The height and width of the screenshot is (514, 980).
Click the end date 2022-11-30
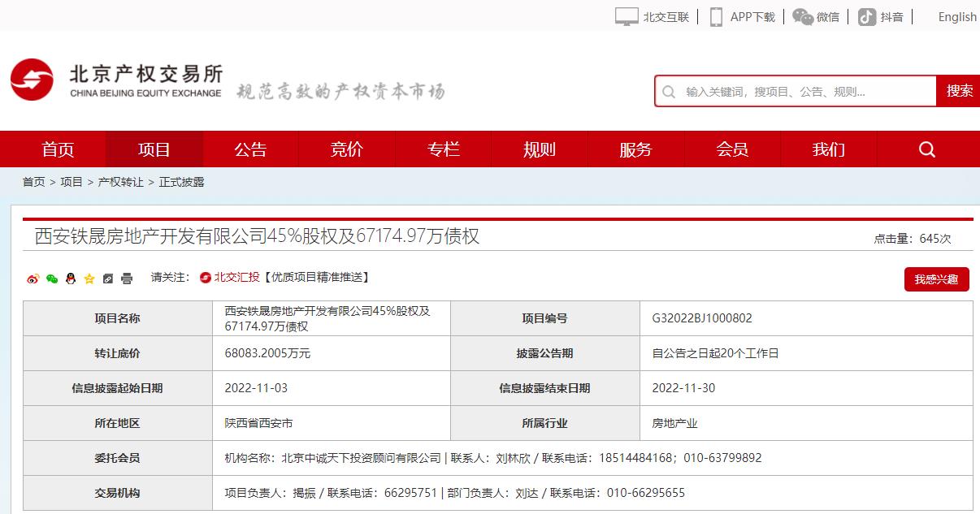pyautogui.click(x=683, y=388)
